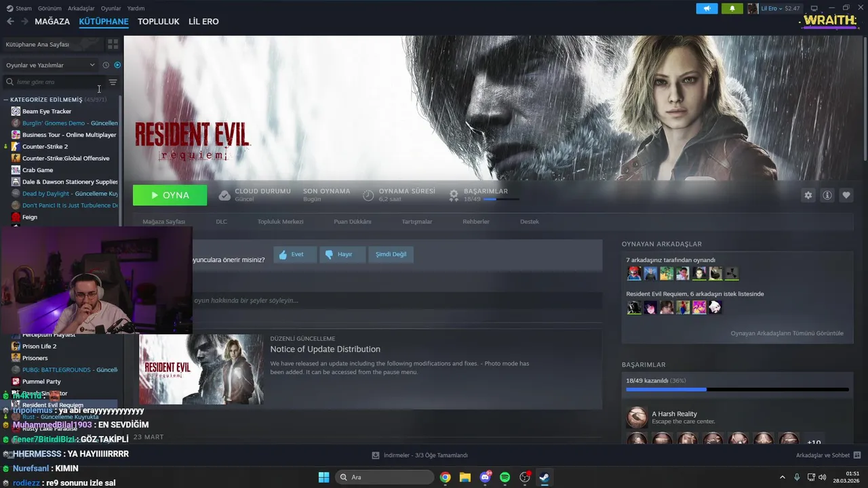This screenshot has width=868, height=488.
Task: Toggle library grid view icon
Action: coord(113,44)
